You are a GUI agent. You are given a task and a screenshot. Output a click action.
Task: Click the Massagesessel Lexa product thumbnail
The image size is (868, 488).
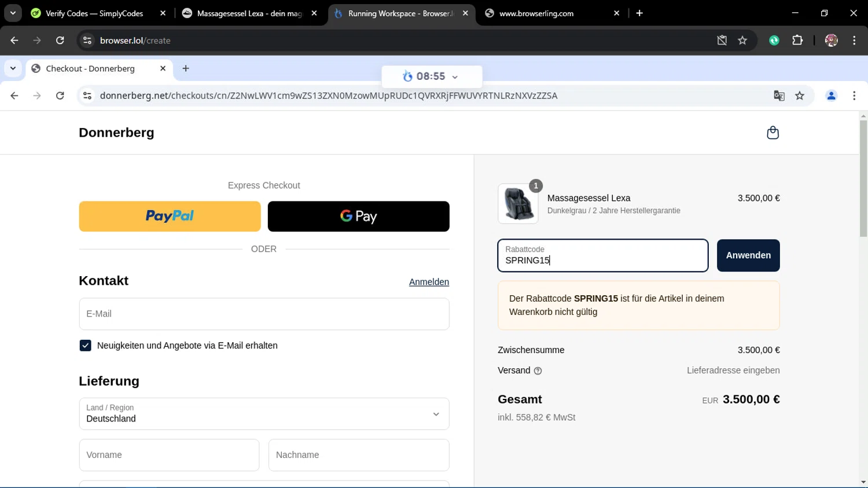(x=518, y=204)
